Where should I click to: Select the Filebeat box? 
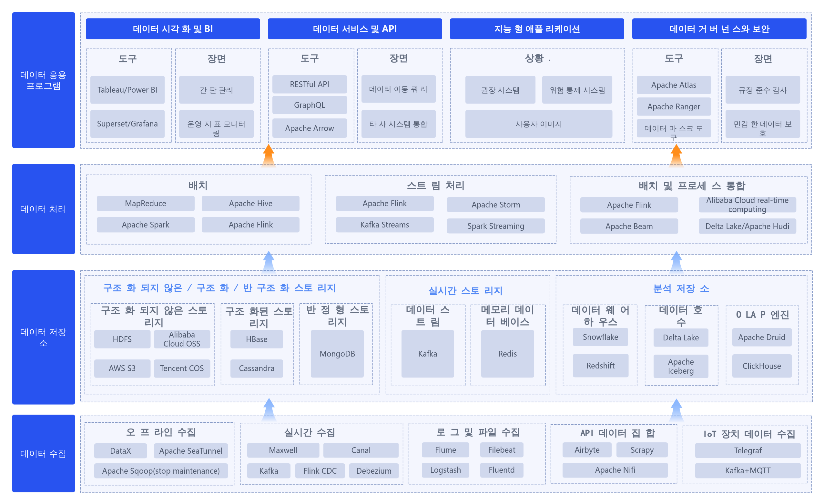(x=502, y=450)
